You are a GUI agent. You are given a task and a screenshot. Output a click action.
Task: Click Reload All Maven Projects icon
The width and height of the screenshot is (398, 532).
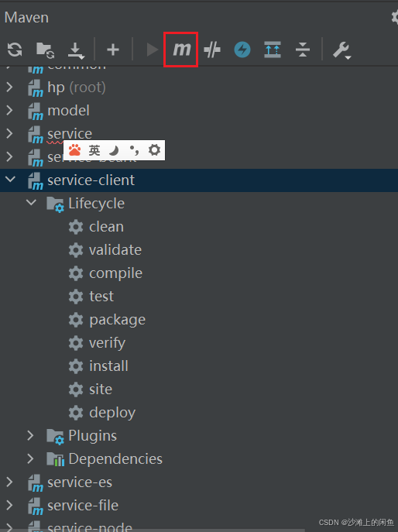pos(15,50)
